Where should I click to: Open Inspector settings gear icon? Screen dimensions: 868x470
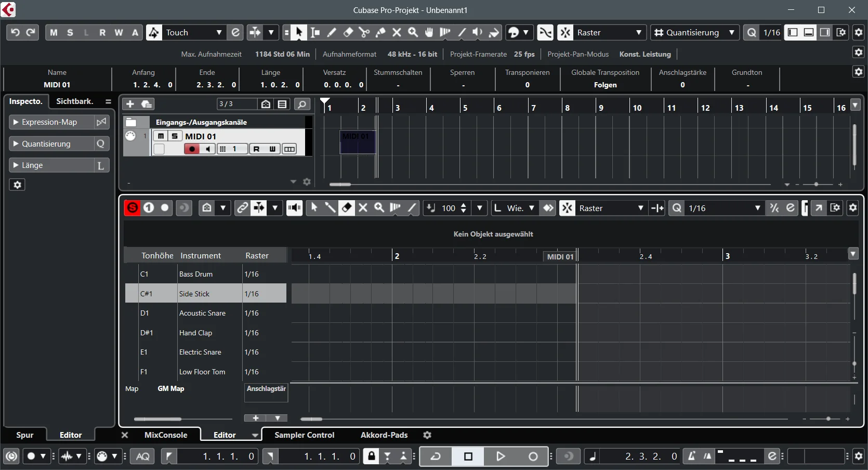17,185
